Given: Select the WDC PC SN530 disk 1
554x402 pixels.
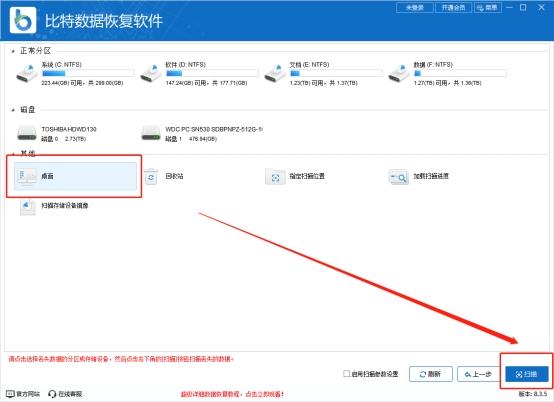Looking at the screenshot, I should tap(202, 134).
